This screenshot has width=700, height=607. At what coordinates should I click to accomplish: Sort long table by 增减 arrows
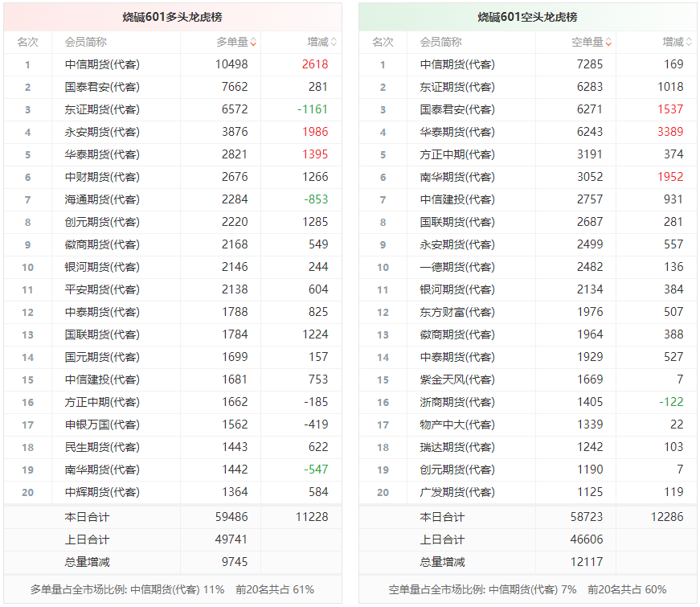coord(334,42)
